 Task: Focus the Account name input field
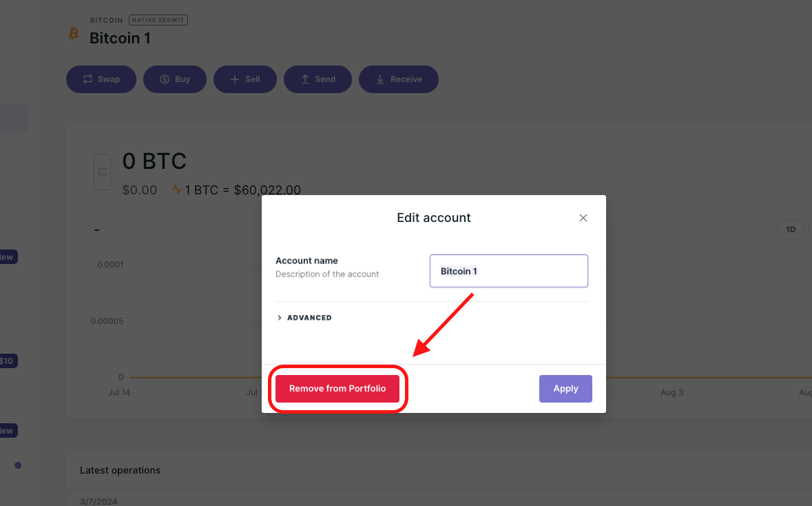(508, 271)
